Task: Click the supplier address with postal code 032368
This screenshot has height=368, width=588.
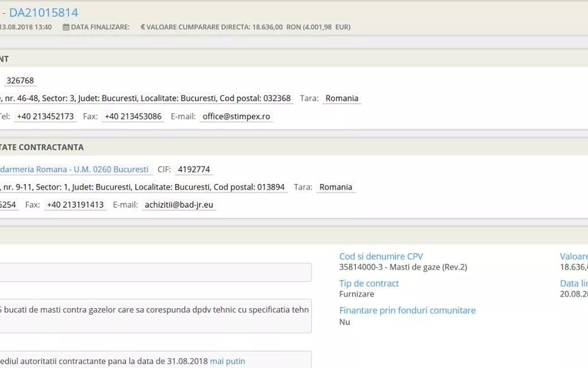Action: click(145, 98)
